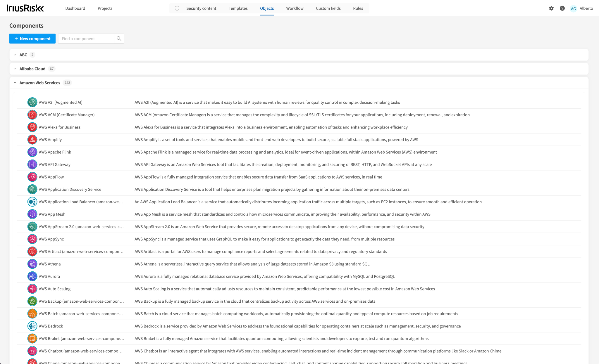Open AWS Application Discovery Service name
The width and height of the screenshot is (599, 364).
point(70,189)
